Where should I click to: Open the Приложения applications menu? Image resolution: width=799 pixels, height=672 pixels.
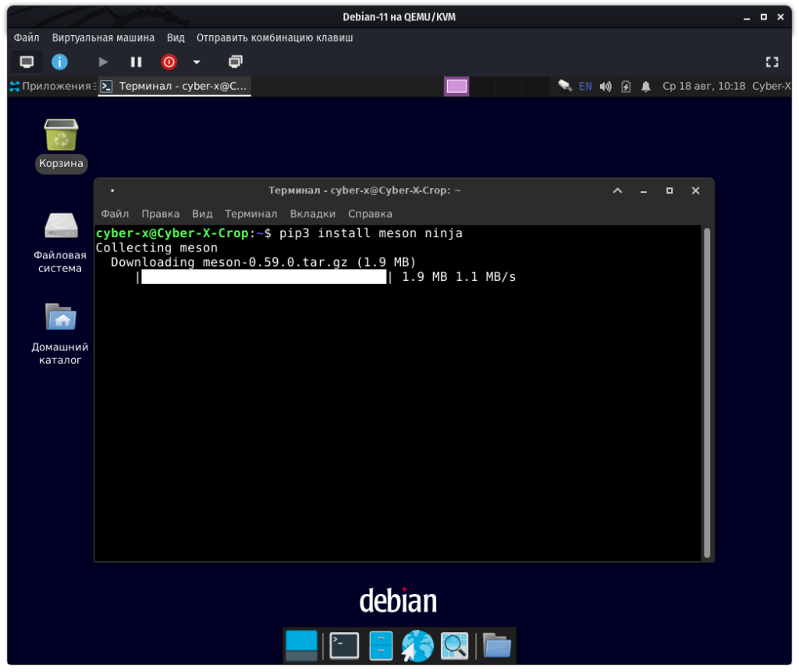tap(51, 87)
